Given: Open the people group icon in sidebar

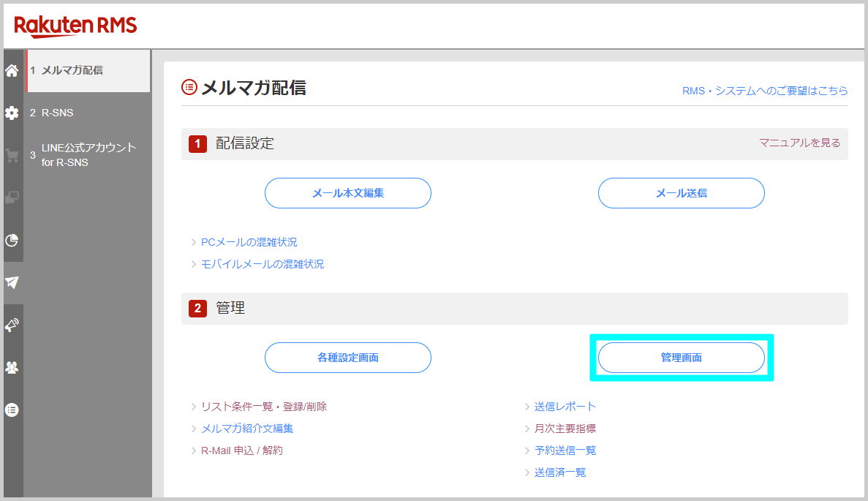Looking at the screenshot, I should coord(12,367).
